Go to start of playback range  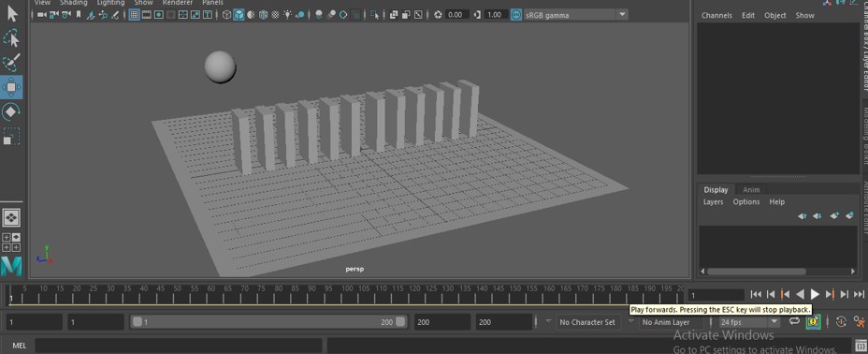point(756,295)
